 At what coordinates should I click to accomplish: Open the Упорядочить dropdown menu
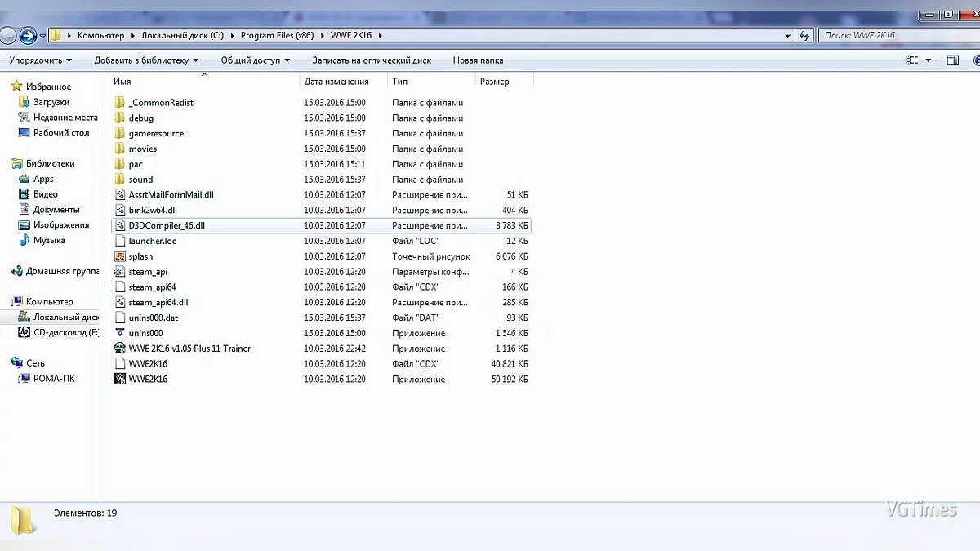[x=40, y=60]
